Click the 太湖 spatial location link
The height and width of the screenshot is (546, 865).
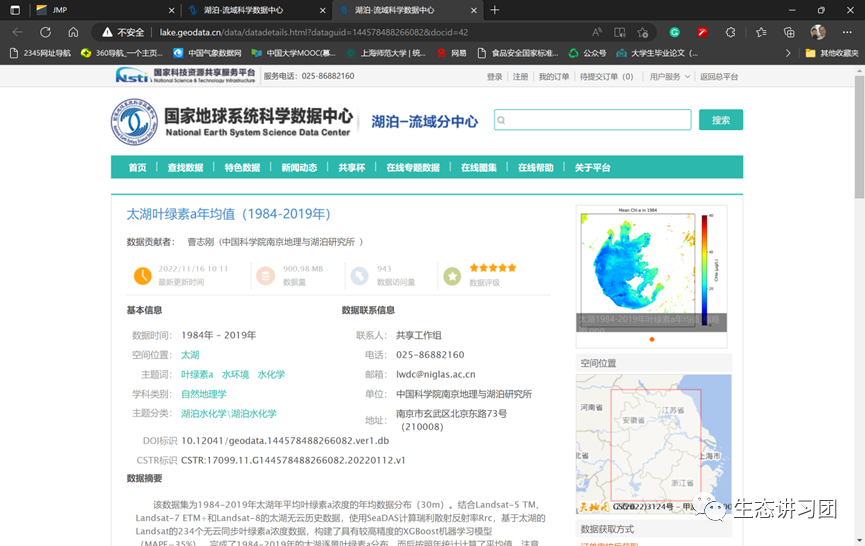click(190, 355)
